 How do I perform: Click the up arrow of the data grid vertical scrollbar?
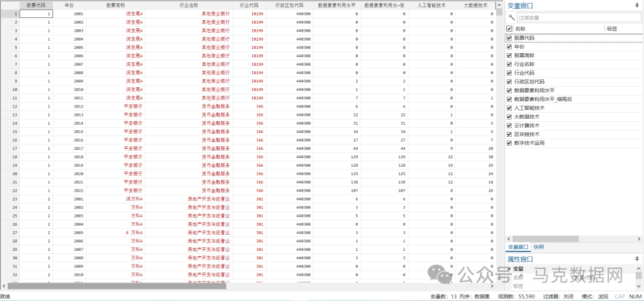click(499, 5)
